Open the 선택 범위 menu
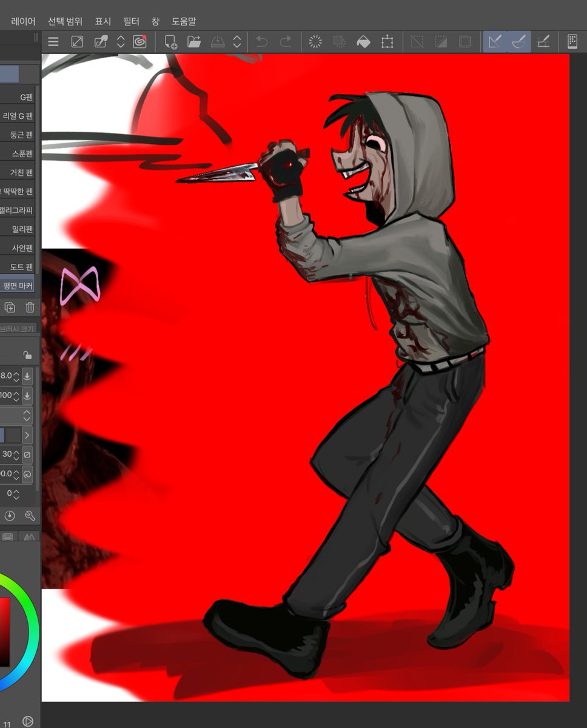The width and height of the screenshot is (587, 728). point(65,21)
